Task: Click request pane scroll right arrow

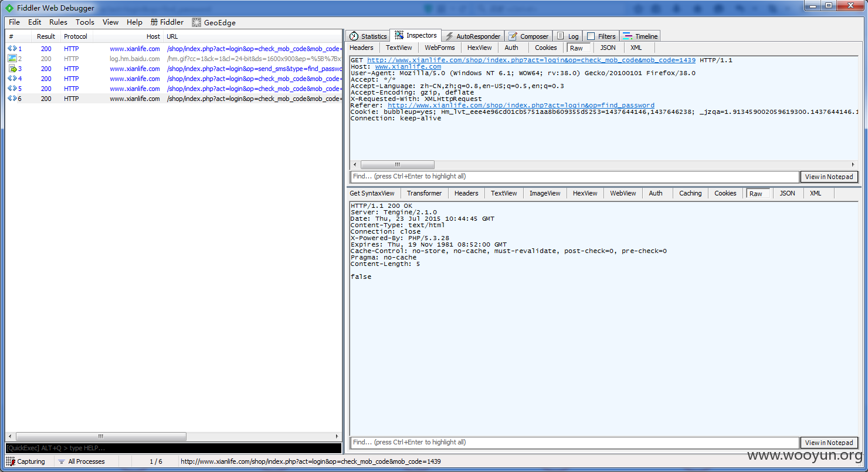Action: click(x=853, y=164)
